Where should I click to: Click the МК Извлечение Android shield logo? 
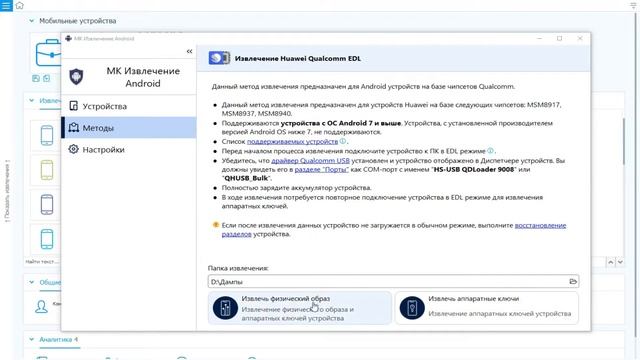[x=76, y=77]
